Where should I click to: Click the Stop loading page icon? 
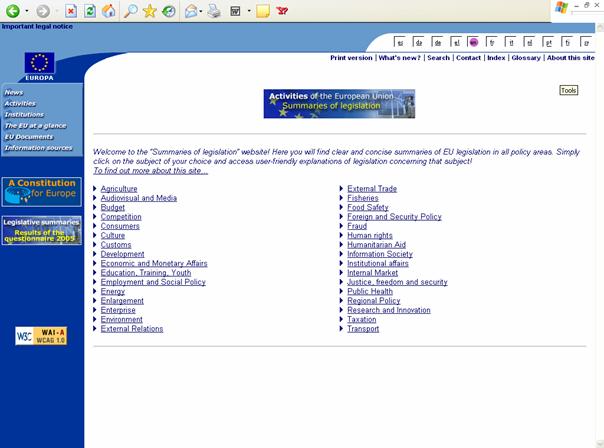pos(71,11)
